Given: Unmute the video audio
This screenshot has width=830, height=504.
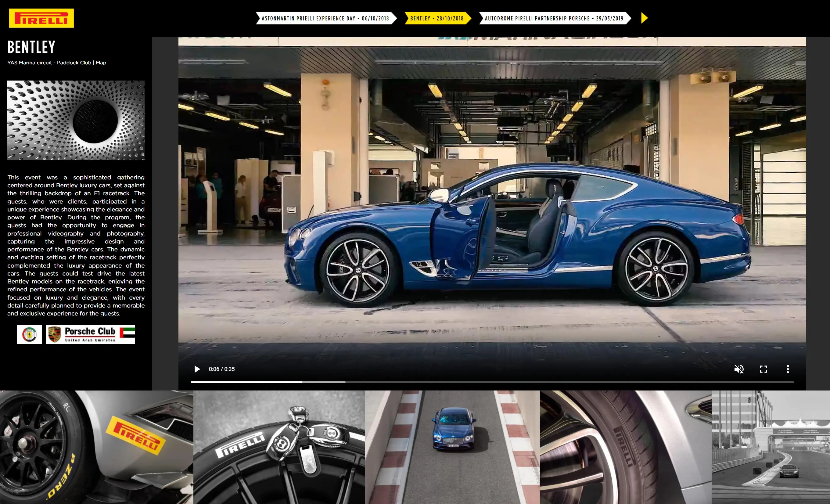Looking at the screenshot, I should coord(739,369).
